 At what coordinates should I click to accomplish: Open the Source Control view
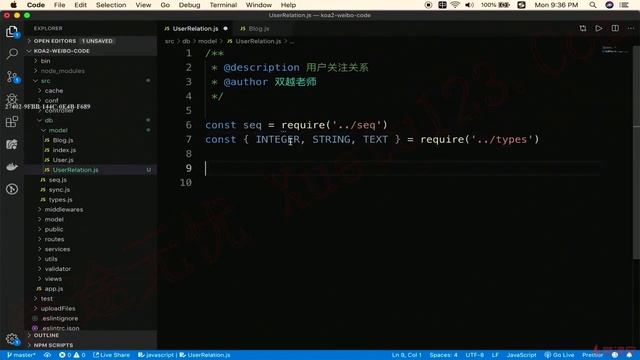click(x=12, y=77)
